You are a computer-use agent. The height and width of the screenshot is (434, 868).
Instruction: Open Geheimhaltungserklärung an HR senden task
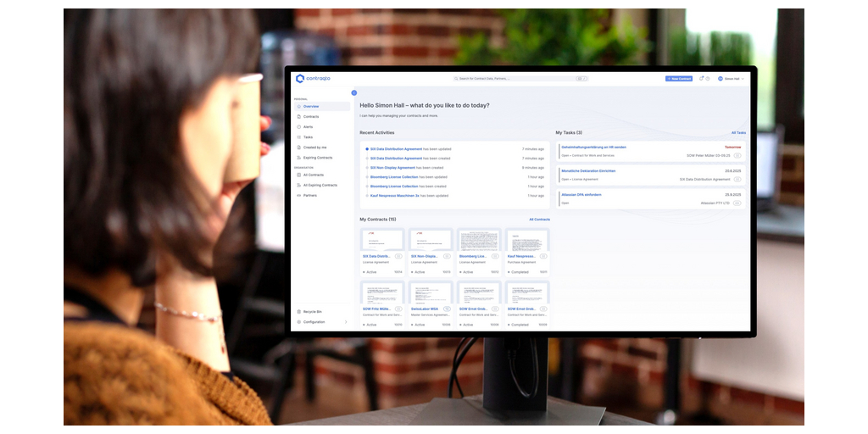tap(593, 147)
